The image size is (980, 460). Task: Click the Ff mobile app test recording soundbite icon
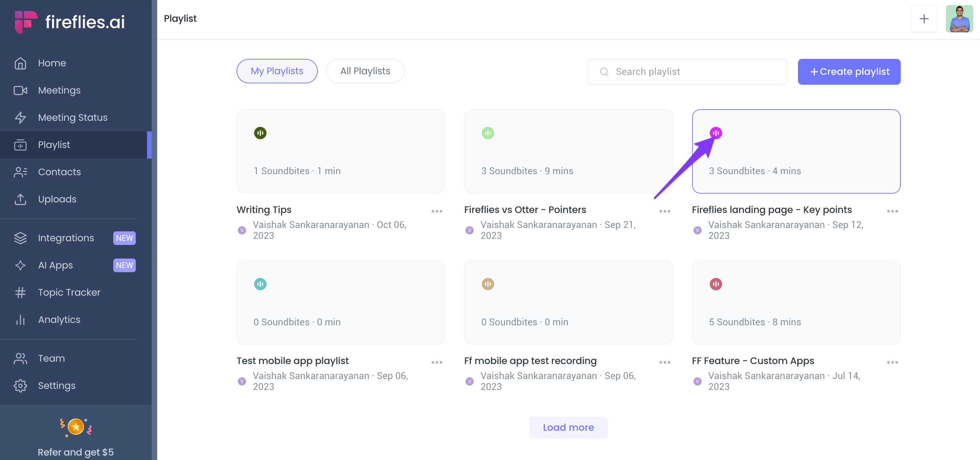click(x=488, y=284)
